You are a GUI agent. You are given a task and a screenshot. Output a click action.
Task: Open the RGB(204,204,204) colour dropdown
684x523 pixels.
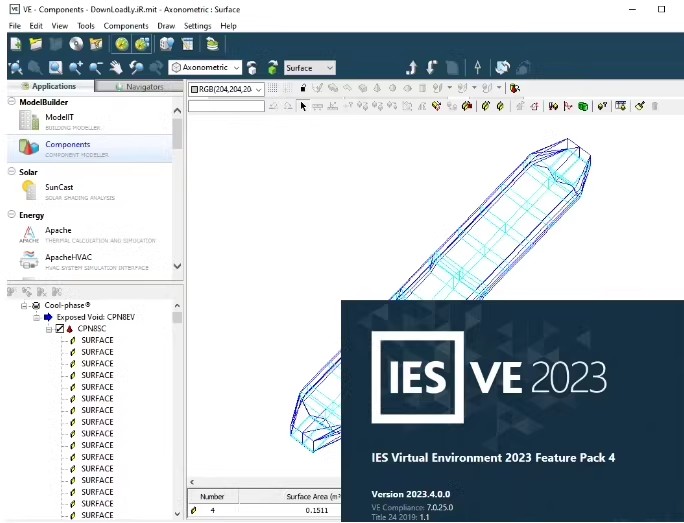pyautogui.click(x=226, y=89)
